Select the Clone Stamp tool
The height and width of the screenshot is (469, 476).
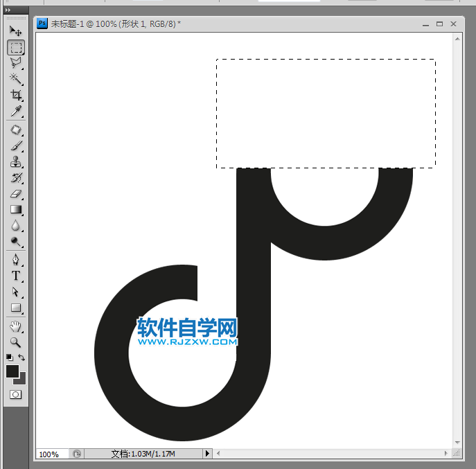tap(16, 162)
